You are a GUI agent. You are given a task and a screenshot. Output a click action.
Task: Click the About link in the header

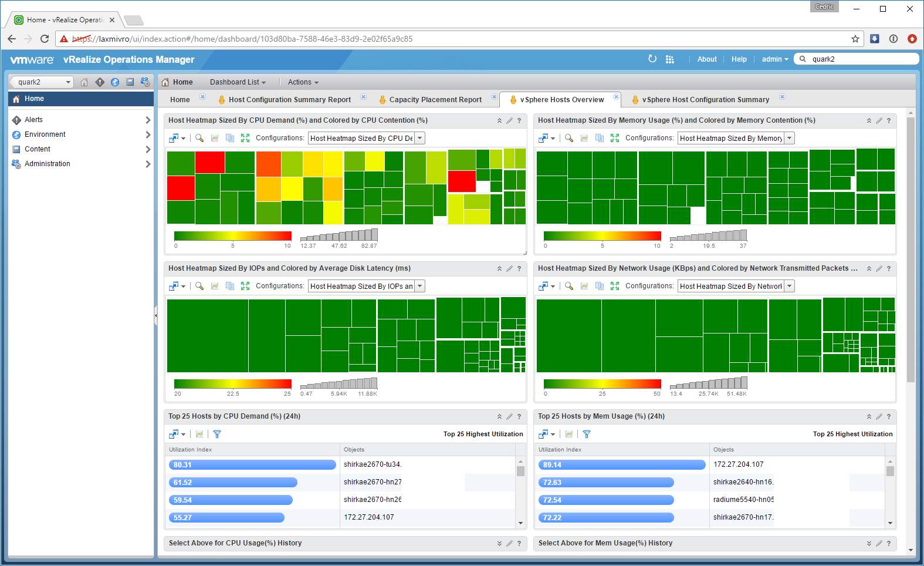[x=707, y=59]
